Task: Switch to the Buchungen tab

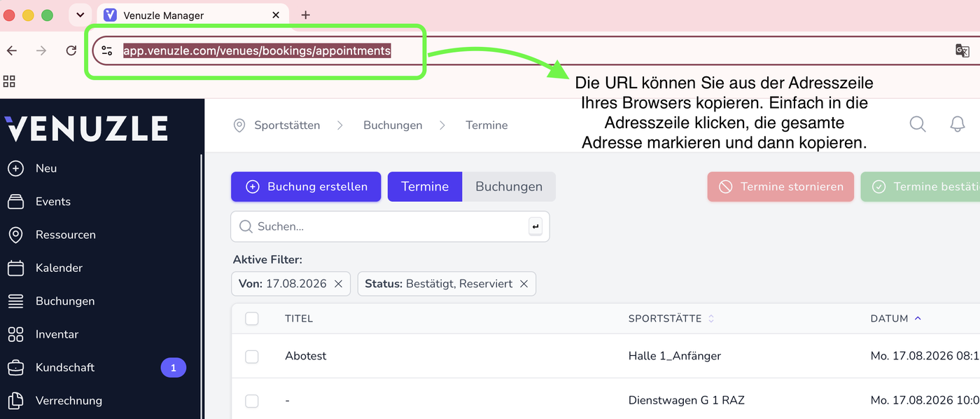Action: point(509,186)
